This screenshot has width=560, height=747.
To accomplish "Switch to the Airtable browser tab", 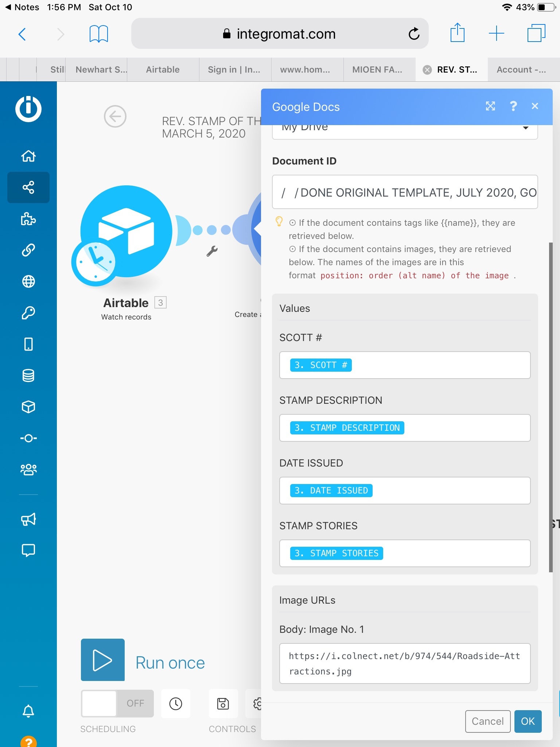I will tap(163, 70).
